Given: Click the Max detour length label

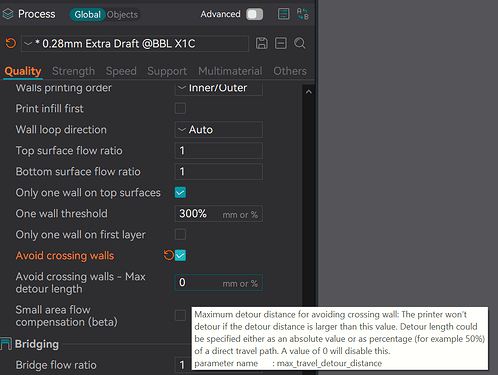Looking at the screenshot, I should click(x=80, y=283).
